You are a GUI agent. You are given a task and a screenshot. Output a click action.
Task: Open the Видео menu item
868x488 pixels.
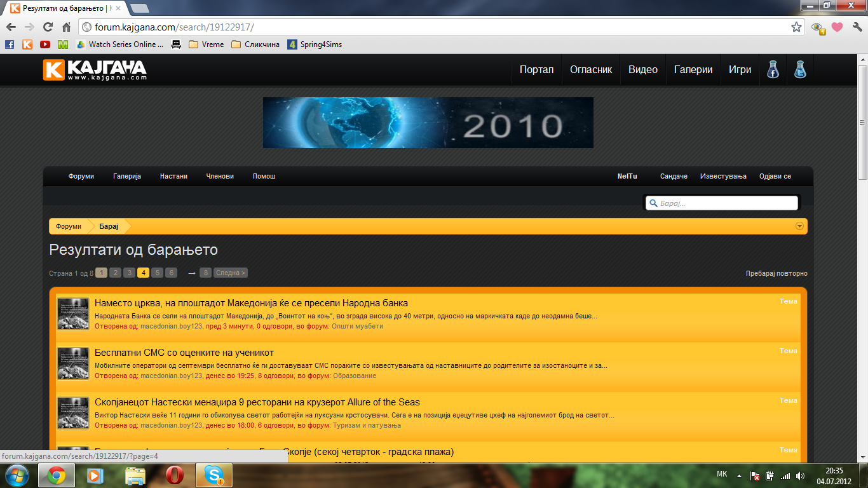click(643, 70)
